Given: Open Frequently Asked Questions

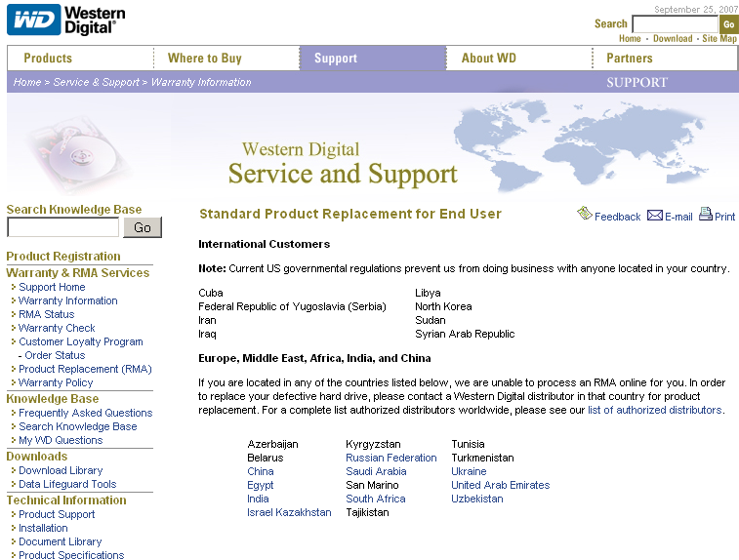Looking at the screenshot, I should point(85,413).
